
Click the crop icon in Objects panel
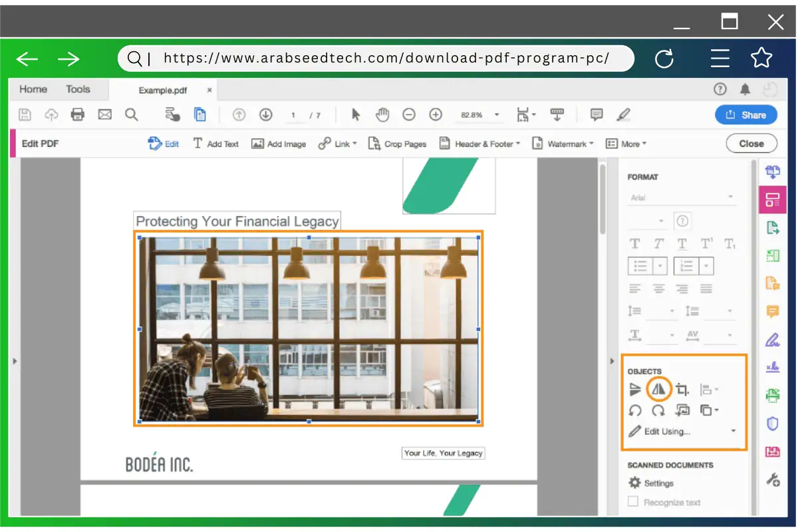pyautogui.click(x=681, y=388)
